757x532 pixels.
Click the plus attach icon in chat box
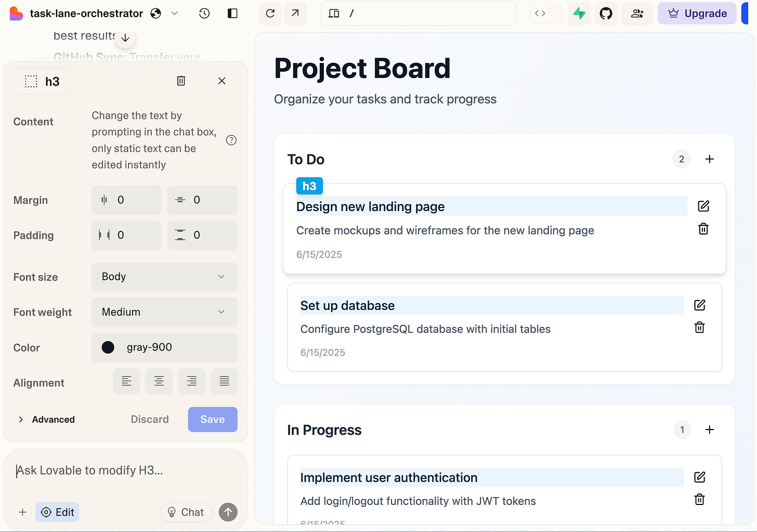point(22,512)
